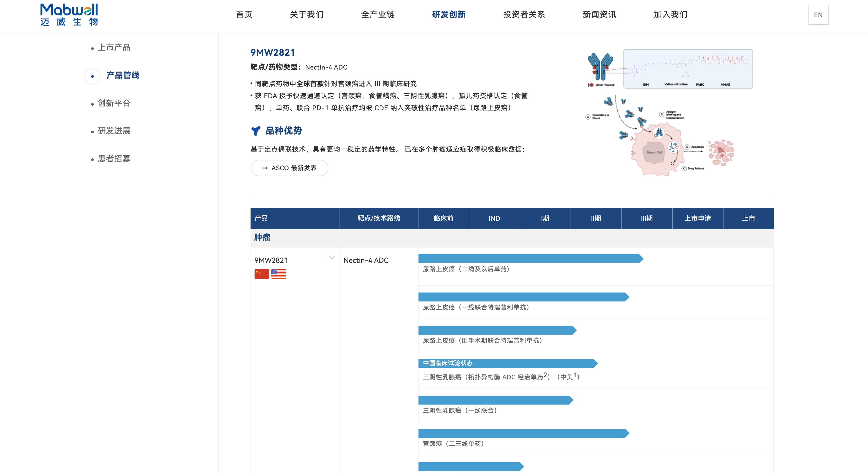Viewport: 868px width, 474px height.
Task: Click the US flag icon
Action: click(x=278, y=274)
